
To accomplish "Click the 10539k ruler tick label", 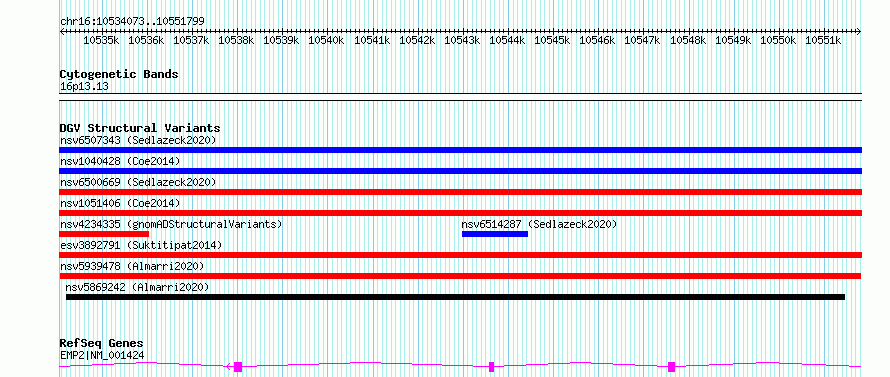I will coord(281,40).
